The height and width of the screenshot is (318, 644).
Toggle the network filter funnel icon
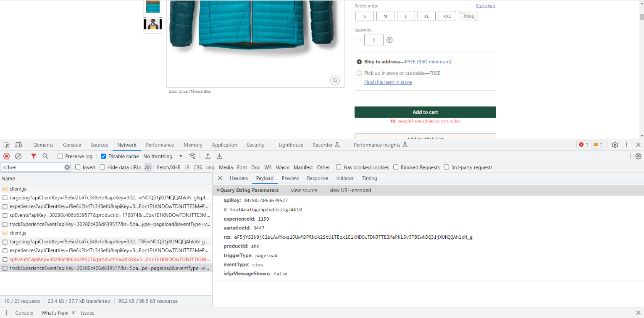(x=34, y=156)
